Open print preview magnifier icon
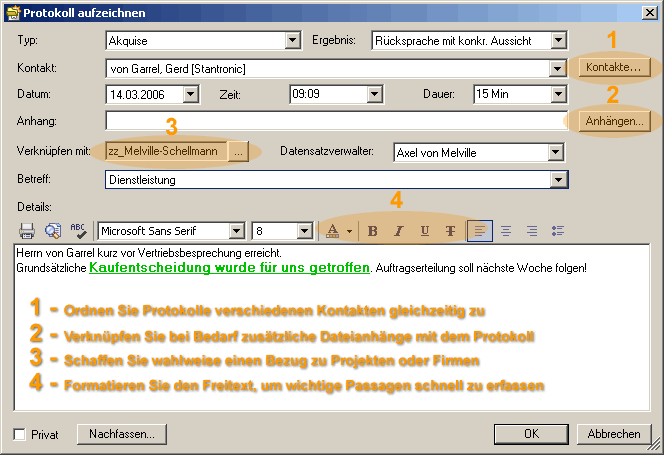Image resolution: width=664 pixels, height=455 pixels. click(53, 231)
